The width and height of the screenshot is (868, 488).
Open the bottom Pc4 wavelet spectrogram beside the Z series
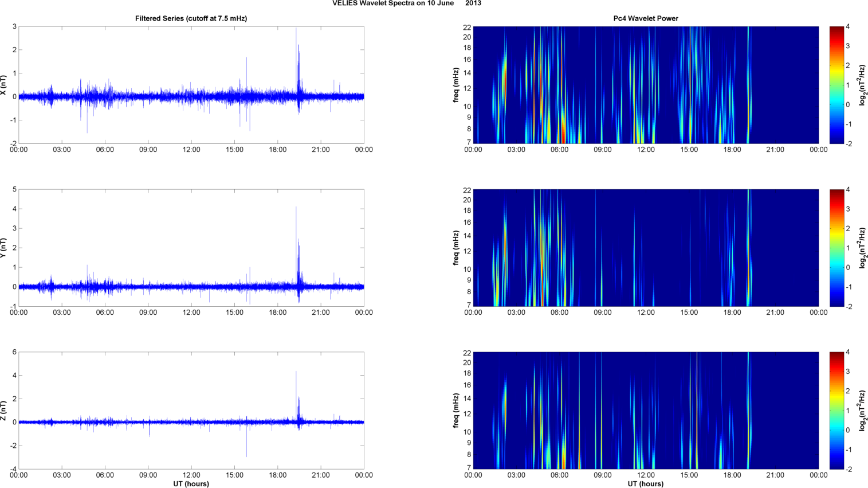coord(646,411)
